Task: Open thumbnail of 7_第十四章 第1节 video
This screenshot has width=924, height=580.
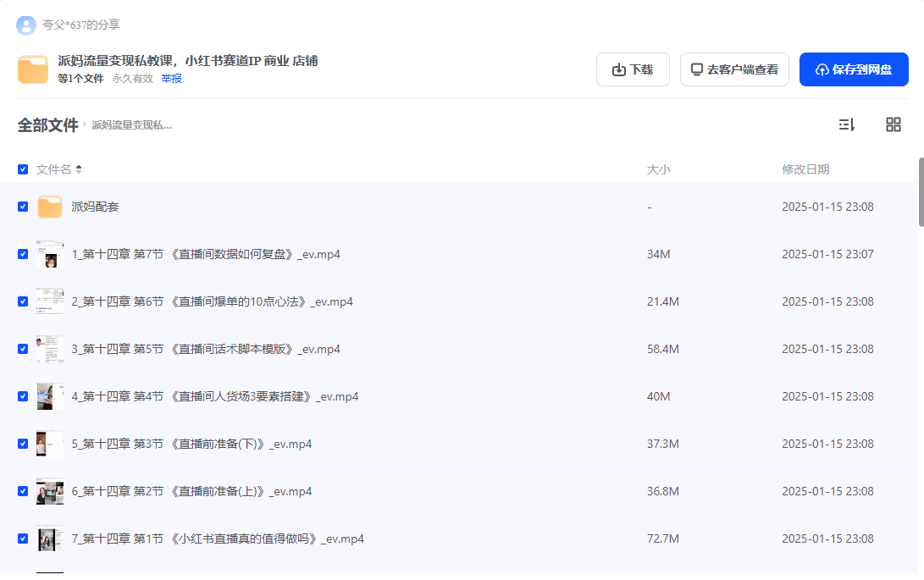Action: pos(50,539)
